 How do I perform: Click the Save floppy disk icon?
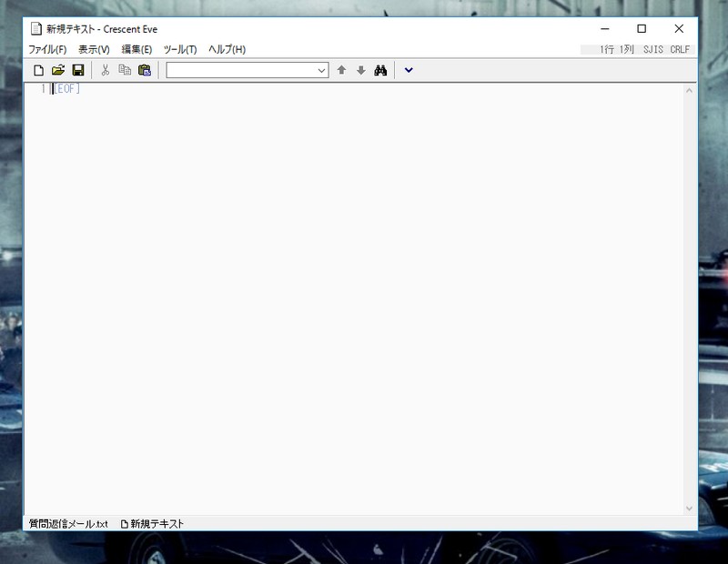78,70
